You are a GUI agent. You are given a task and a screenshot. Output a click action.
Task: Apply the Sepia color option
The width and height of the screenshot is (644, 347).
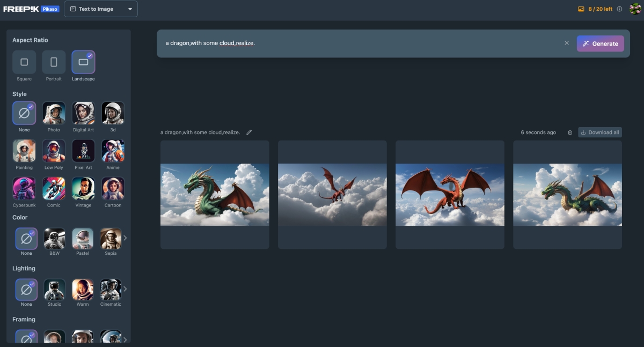pyautogui.click(x=111, y=239)
